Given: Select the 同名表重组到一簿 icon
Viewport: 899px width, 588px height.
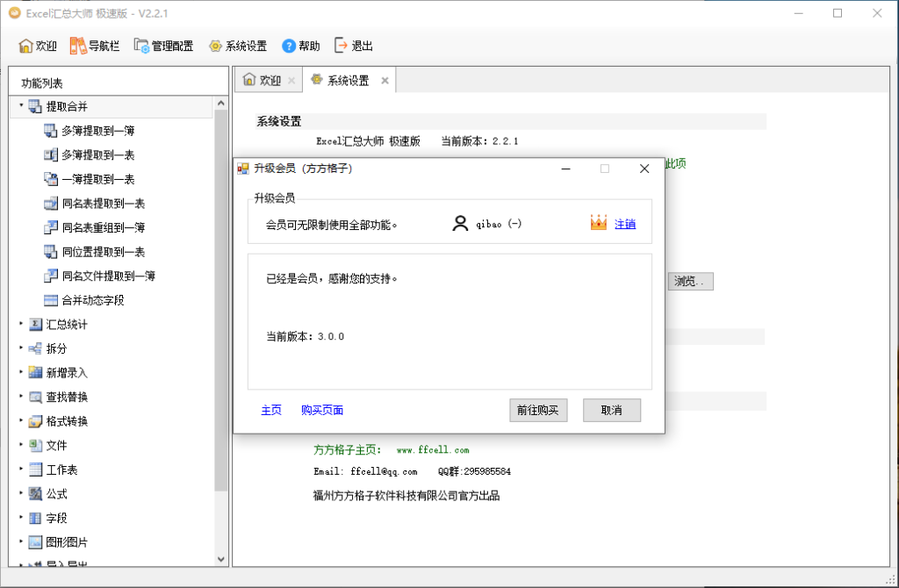Looking at the screenshot, I should [x=50, y=227].
